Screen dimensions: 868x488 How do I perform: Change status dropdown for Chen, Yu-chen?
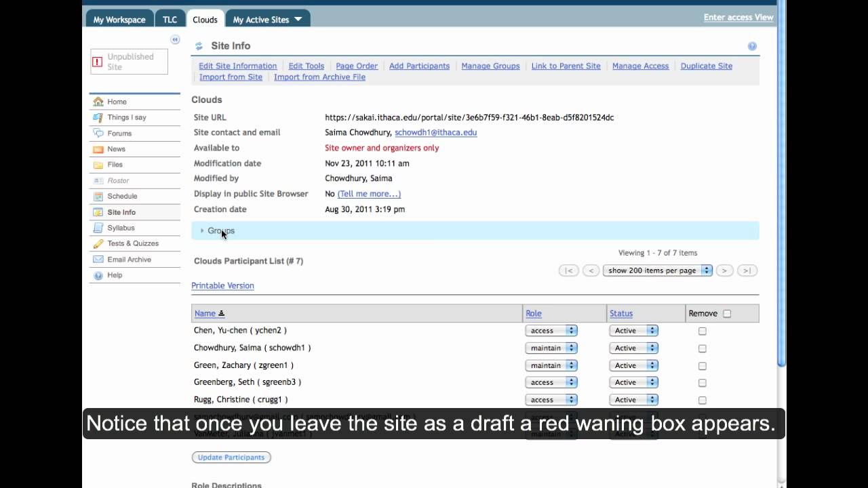point(633,331)
